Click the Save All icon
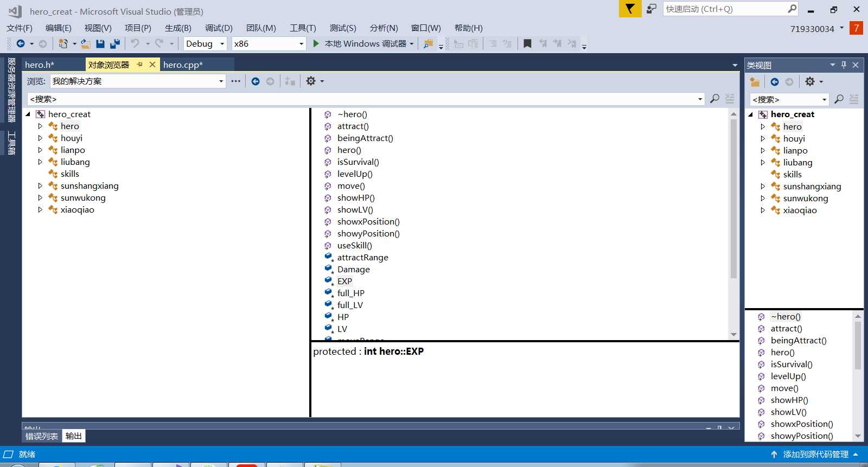This screenshot has height=467, width=868. tap(115, 43)
